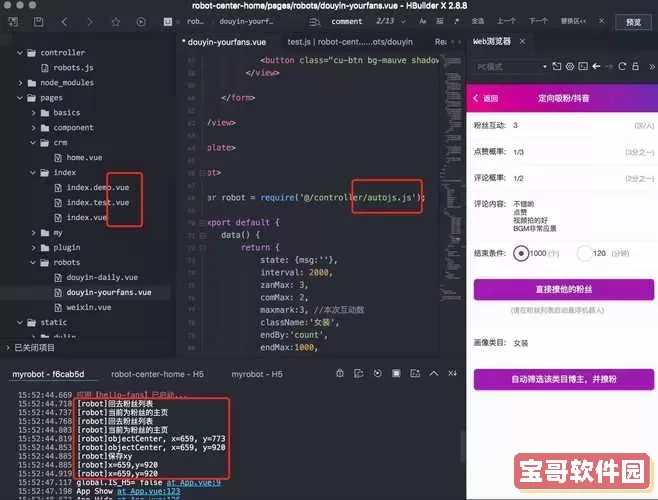Image resolution: width=658 pixels, height=500 pixels.
Task: Switch to robot-center-home - H5 console tab
Action: tap(157, 374)
